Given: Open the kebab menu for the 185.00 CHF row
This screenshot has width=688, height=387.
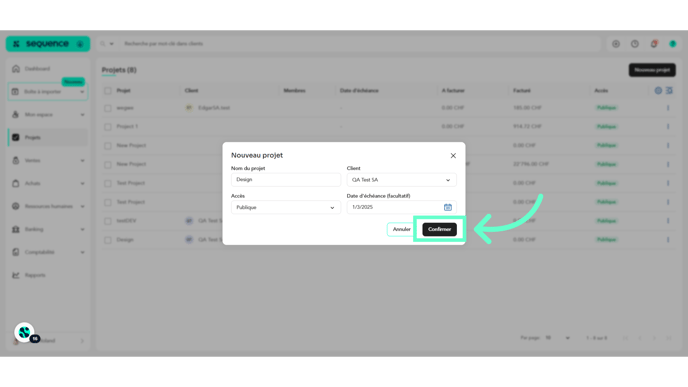Looking at the screenshot, I should pos(668,108).
